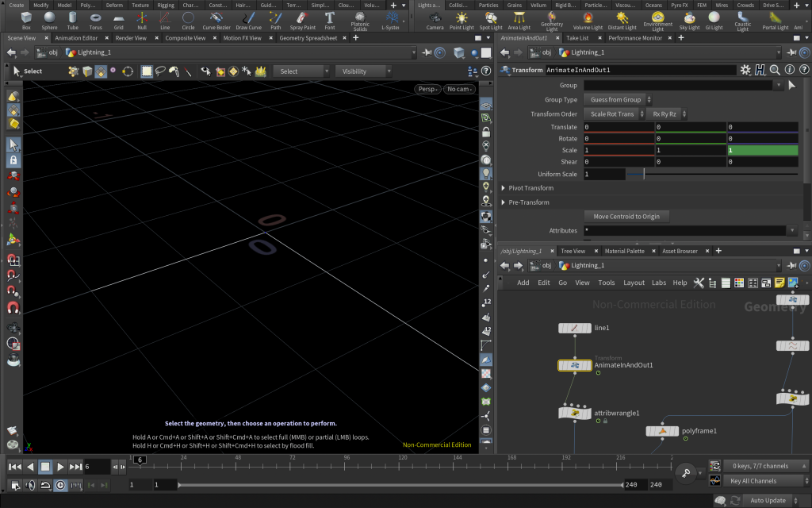812x508 pixels.
Task: Toggle real-time playback clock button
Action: 60,485
